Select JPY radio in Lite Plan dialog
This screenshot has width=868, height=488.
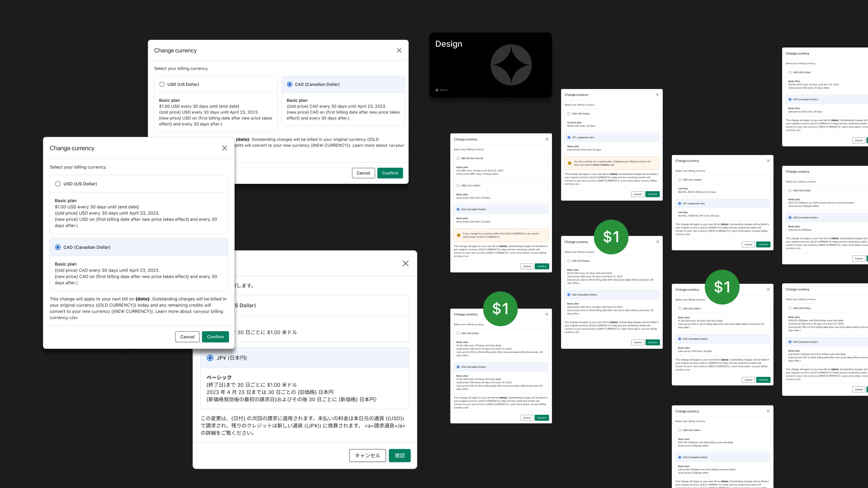coord(679,203)
